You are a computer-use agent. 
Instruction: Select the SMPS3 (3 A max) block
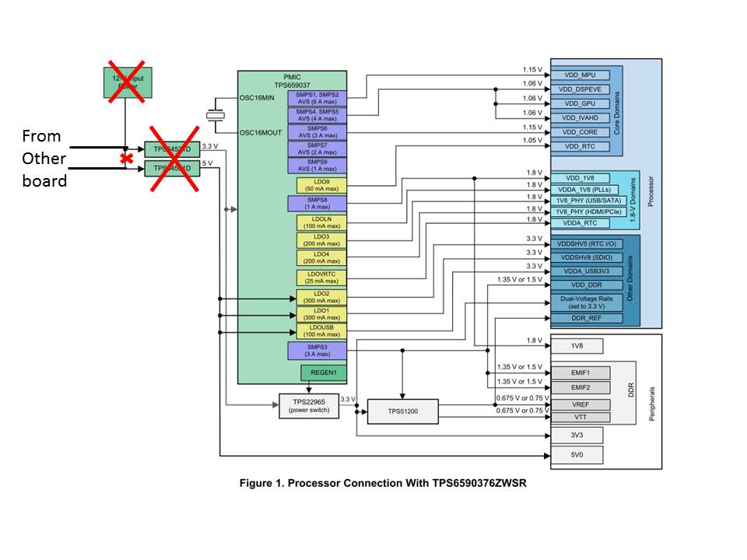click(x=317, y=351)
